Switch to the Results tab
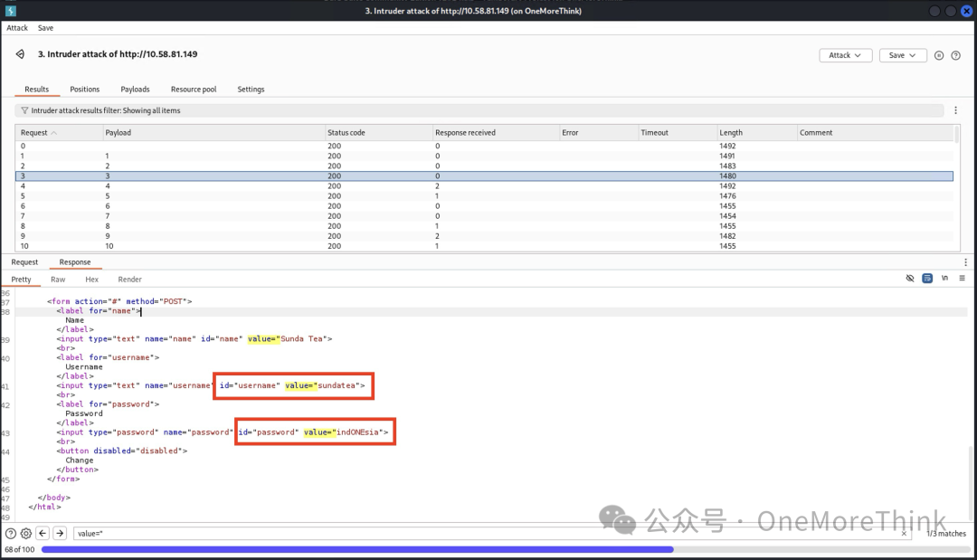The width and height of the screenshot is (977, 560). 37,89
